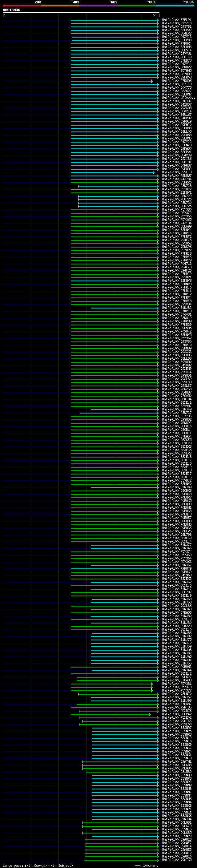197x868 pixels.
Task: Click the green alignment bar for UniRef100_A5Y380
Action: pos(115,210)
